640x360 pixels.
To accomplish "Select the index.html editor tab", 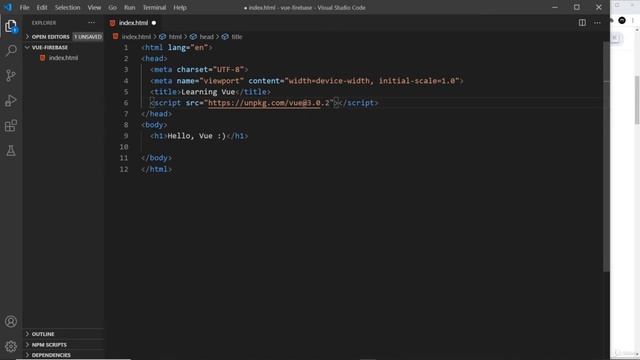I will coord(133,23).
